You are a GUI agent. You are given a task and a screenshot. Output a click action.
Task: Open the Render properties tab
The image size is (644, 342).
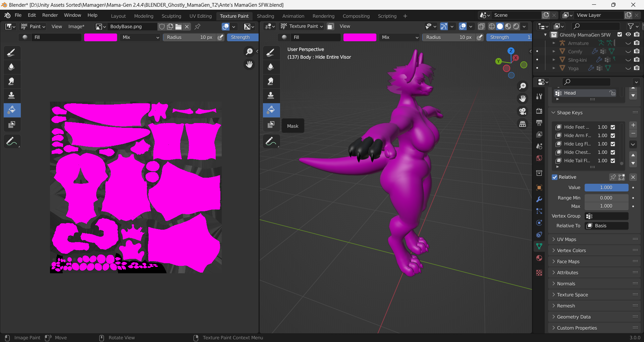pyautogui.click(x=539, y=111)
